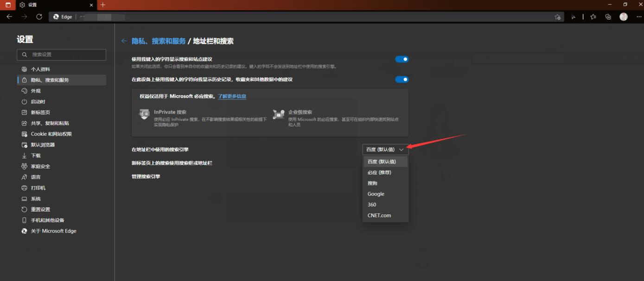Go back with the browser back arrow

(9, 17)
